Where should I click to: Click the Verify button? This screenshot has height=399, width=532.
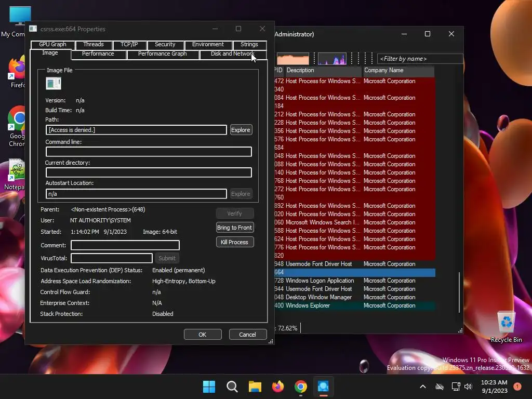point(235,214)
